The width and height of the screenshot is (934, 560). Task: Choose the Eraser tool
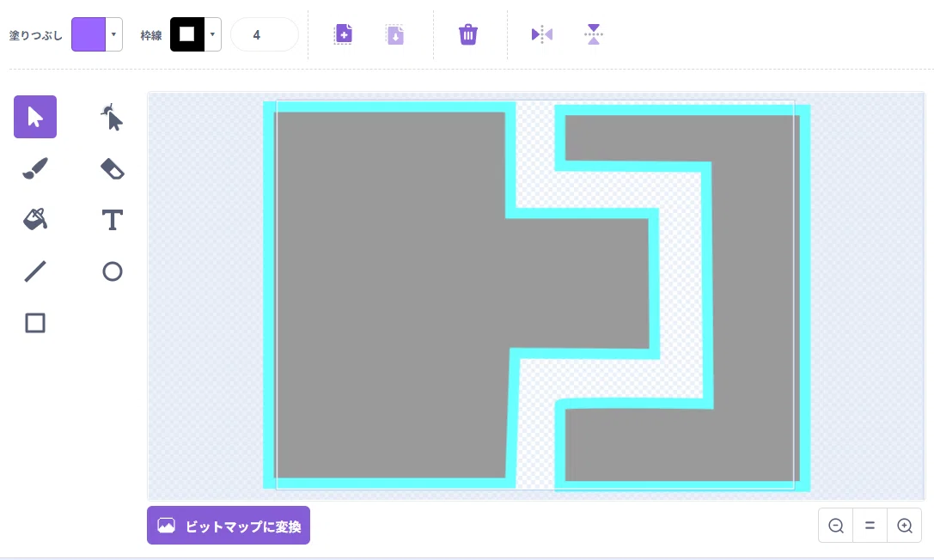point(112,168)
